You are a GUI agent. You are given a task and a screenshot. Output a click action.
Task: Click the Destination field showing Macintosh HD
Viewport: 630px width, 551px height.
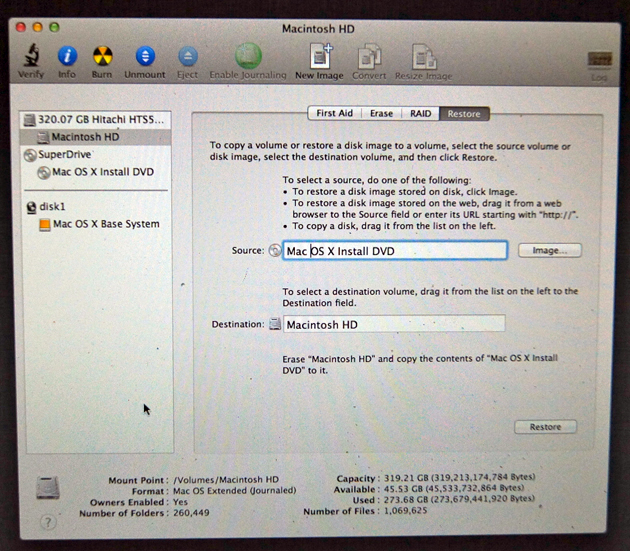394,324
